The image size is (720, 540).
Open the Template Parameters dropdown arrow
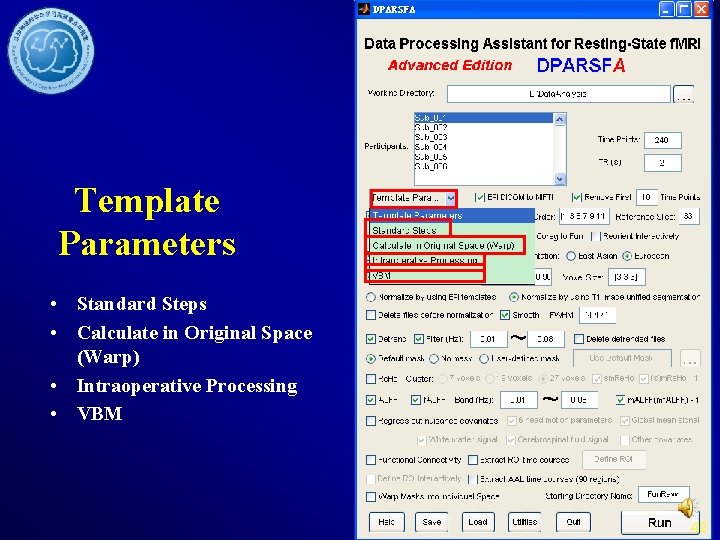tap(450, 198)
